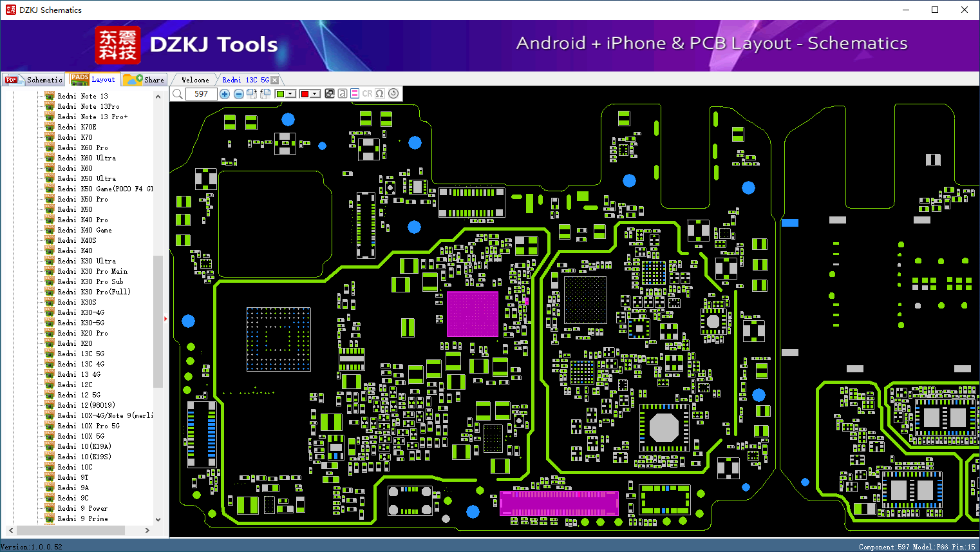Open Redmi K20 Pro layout
The height and width of the screenshot is (552, 980).
coord(82,333)
